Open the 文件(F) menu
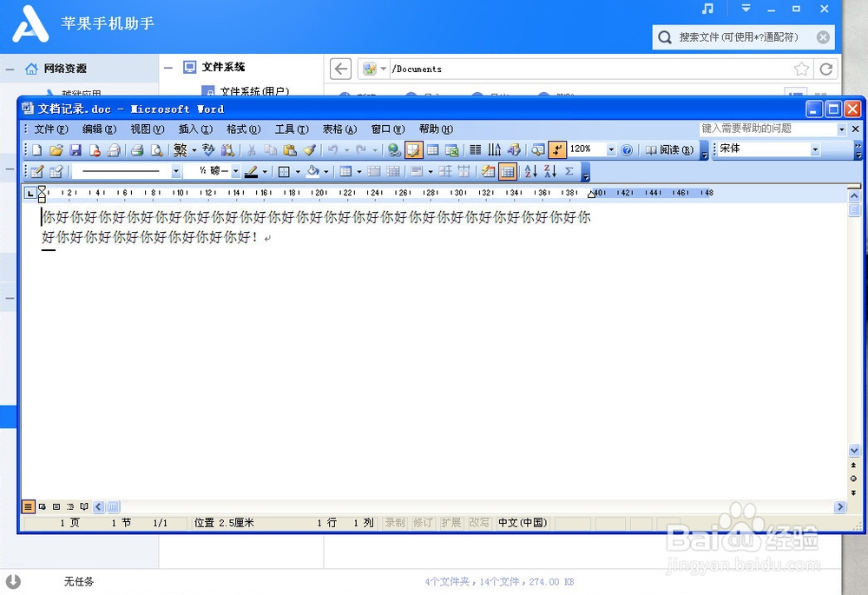 pos(51,129)
